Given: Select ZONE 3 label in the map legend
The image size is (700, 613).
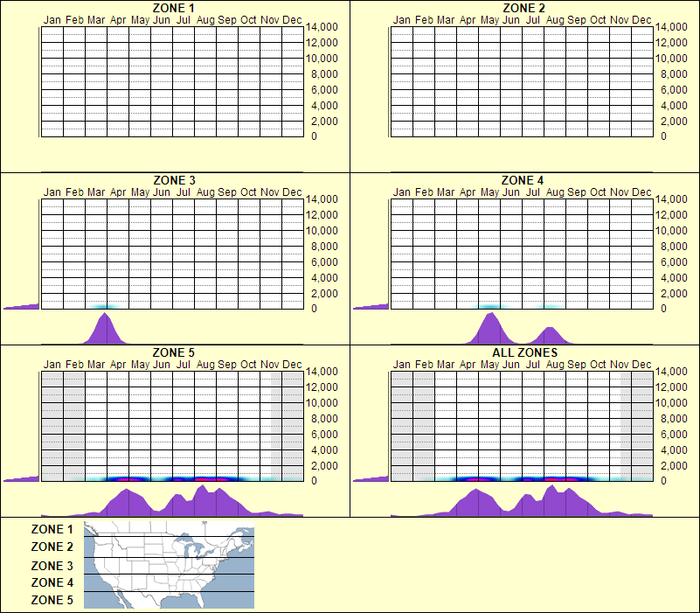Looking at the screenshot, I should 52,566.
